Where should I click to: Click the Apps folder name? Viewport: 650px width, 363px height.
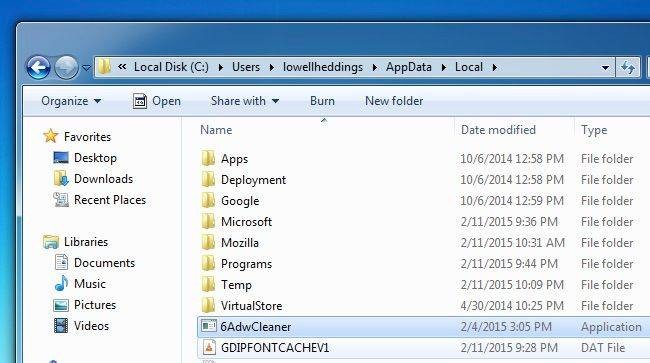(x=234, y=159)
